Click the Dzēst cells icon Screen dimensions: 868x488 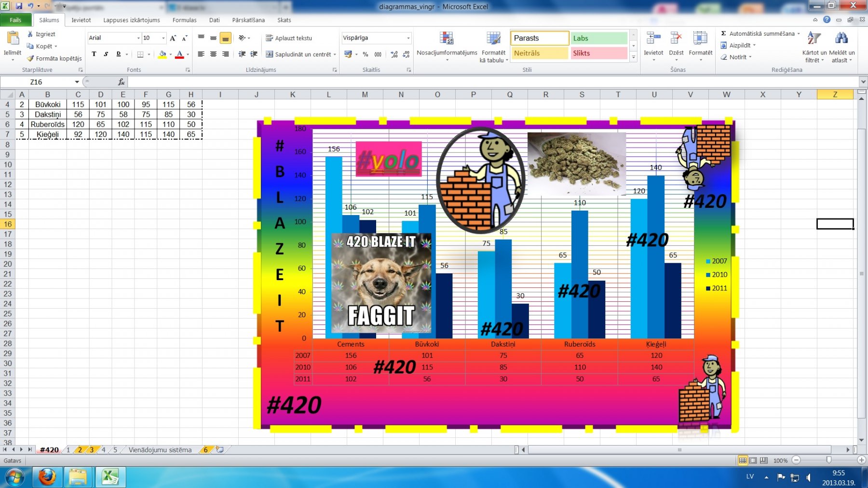tap(676, 39)
